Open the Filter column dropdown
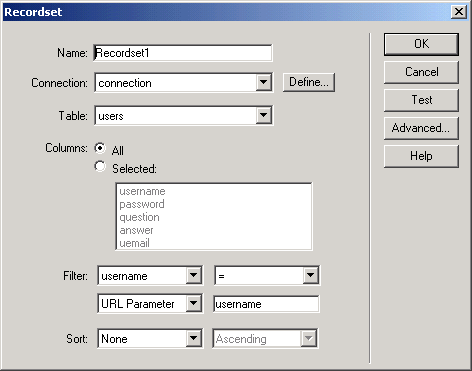This screenshot has width=472, height=371. pyautogui.click(x=150, y=275)
